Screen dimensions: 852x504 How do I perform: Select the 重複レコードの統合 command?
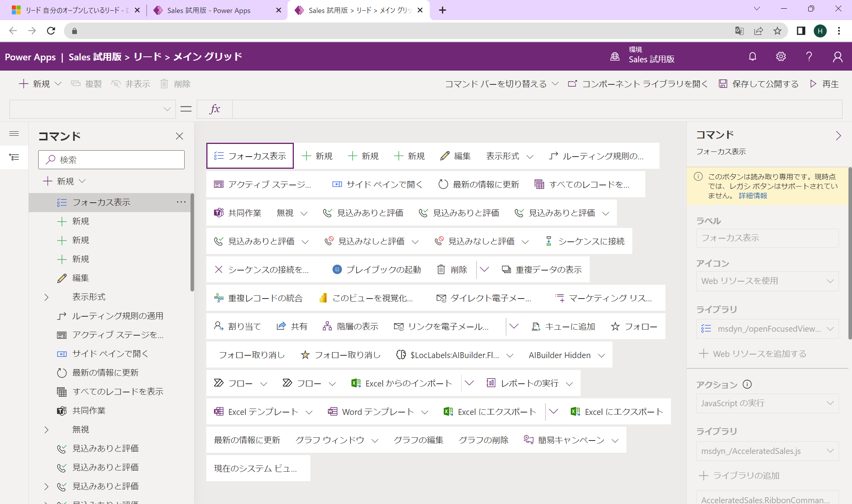coord(258,298)
